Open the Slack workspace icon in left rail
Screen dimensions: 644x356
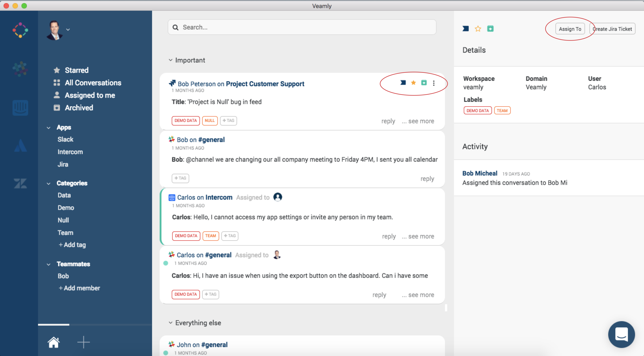click(20, 69)
